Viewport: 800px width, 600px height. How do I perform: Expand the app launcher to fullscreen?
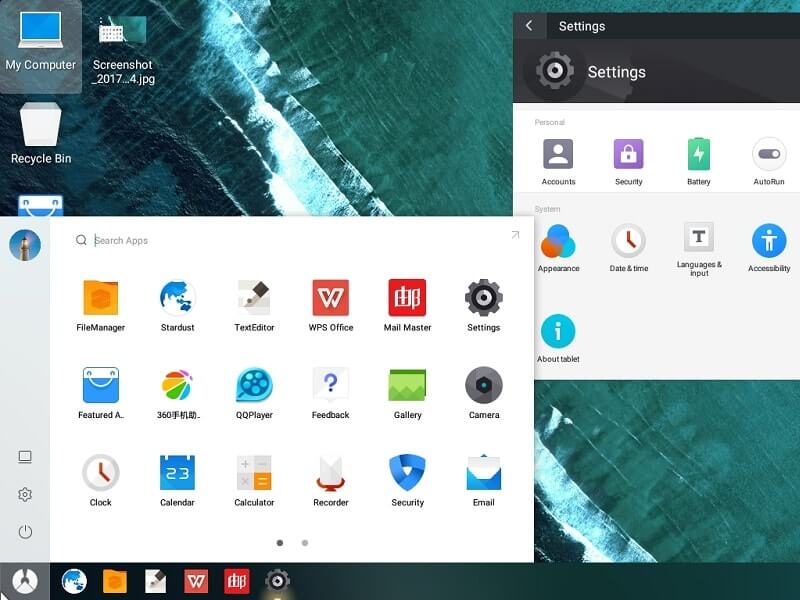click(514, 234)
